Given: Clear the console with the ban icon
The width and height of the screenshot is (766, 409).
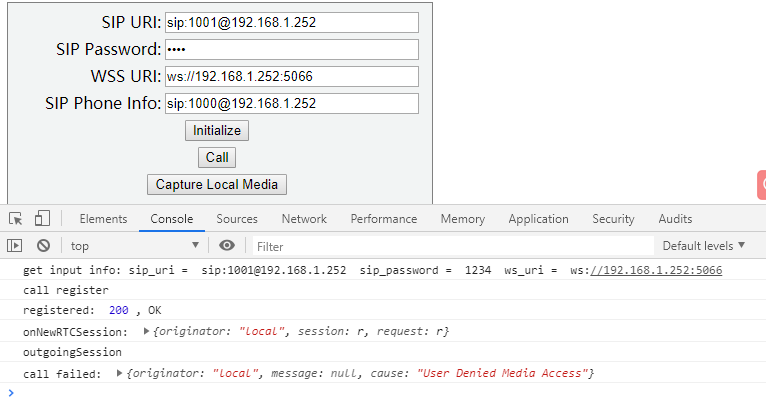Looking at the screenshot, I should [43, 246].
